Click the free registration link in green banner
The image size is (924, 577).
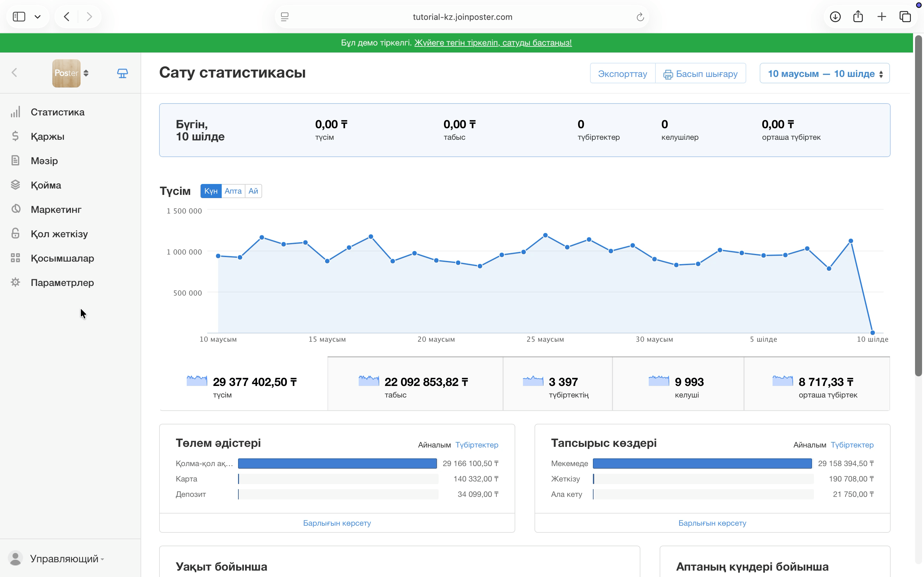click(493, 43)
